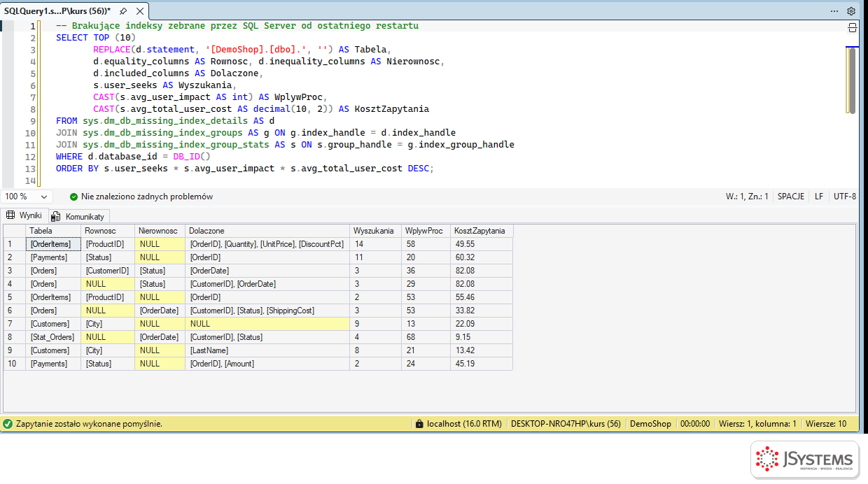Viewport: 868px width, 484px height.
Task: Click the green no-problems check icon
Action: tap(74, 197)
